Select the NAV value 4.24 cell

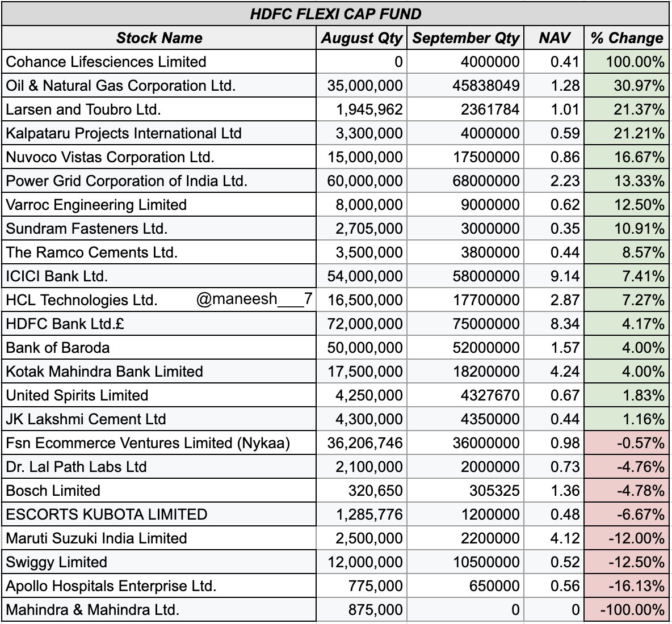(554, 372)
